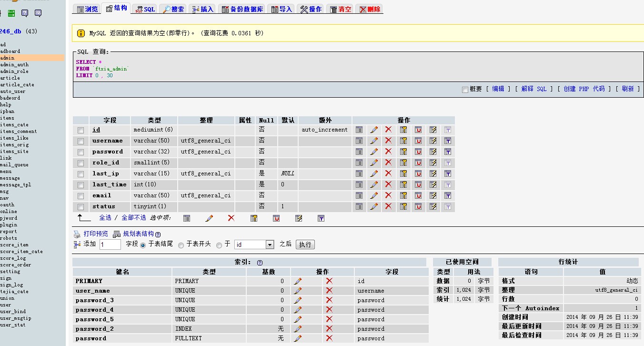Viewport: 644px width, 346px height.
Task: Click the green Exit logout icon
Action: coord(11,13)
